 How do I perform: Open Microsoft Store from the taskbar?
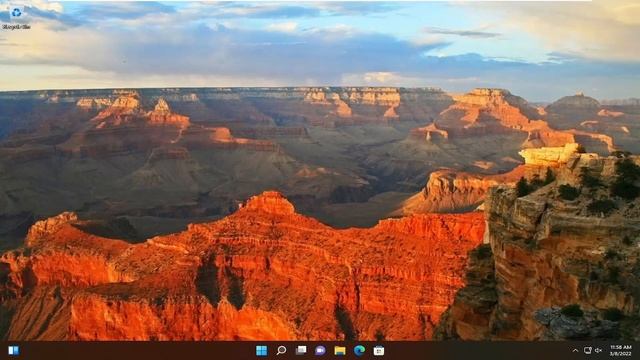click(379, 350)
